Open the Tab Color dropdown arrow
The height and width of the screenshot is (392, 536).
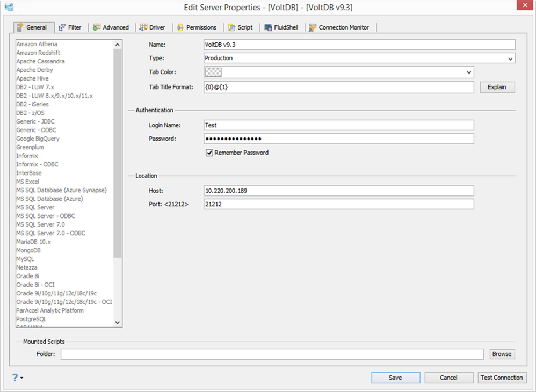click(x=469, y=72)
